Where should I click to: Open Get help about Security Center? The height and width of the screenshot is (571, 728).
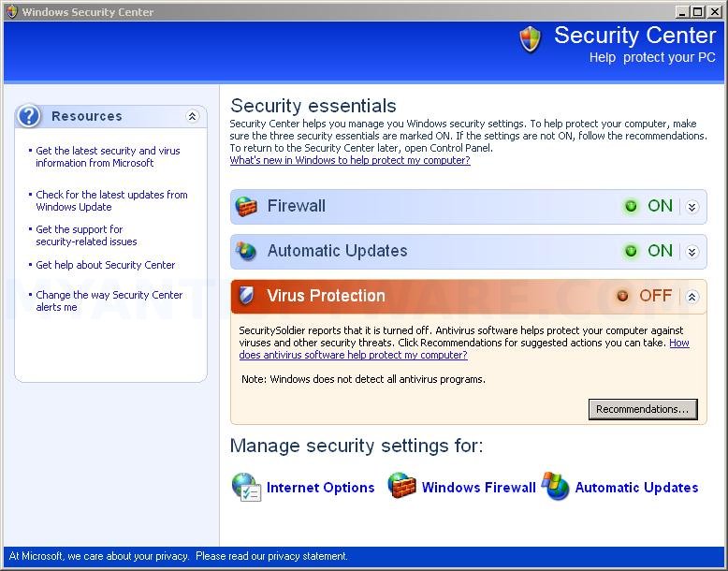coord(106,265)
